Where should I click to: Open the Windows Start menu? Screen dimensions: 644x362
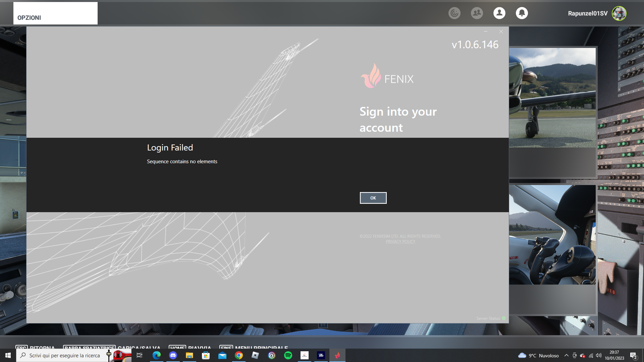point(8,355)
